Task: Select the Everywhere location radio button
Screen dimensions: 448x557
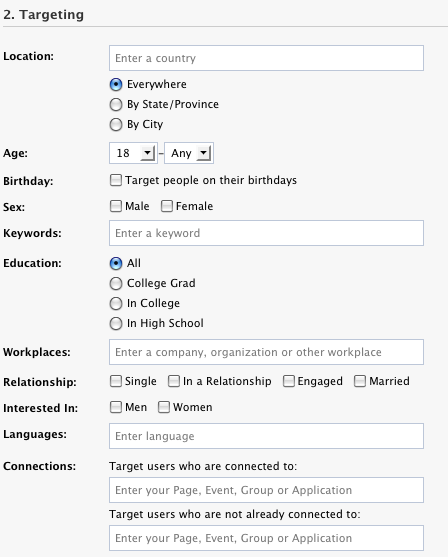Action: (116, 85)
